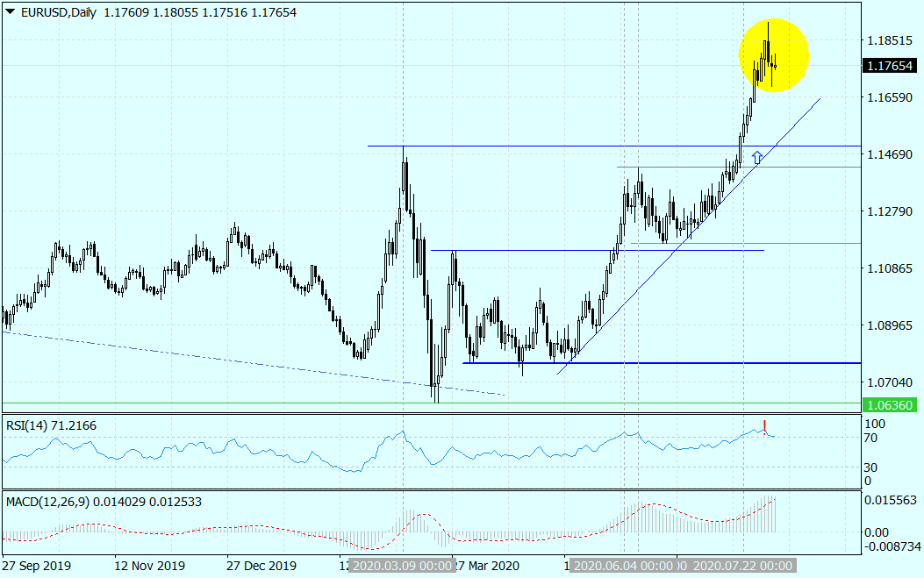924x578 pixels.
Task: Select the price scale value 1.12790
Action: click(x=890, y=211)
